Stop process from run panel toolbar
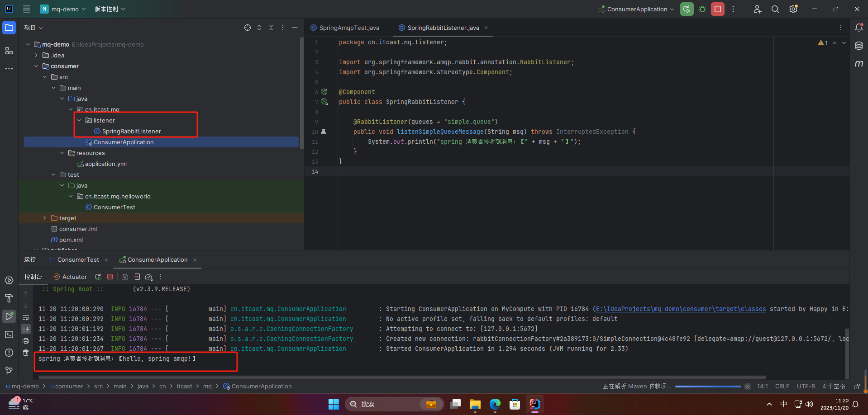Screen dimensions: 868x415 tap(110, 277)
